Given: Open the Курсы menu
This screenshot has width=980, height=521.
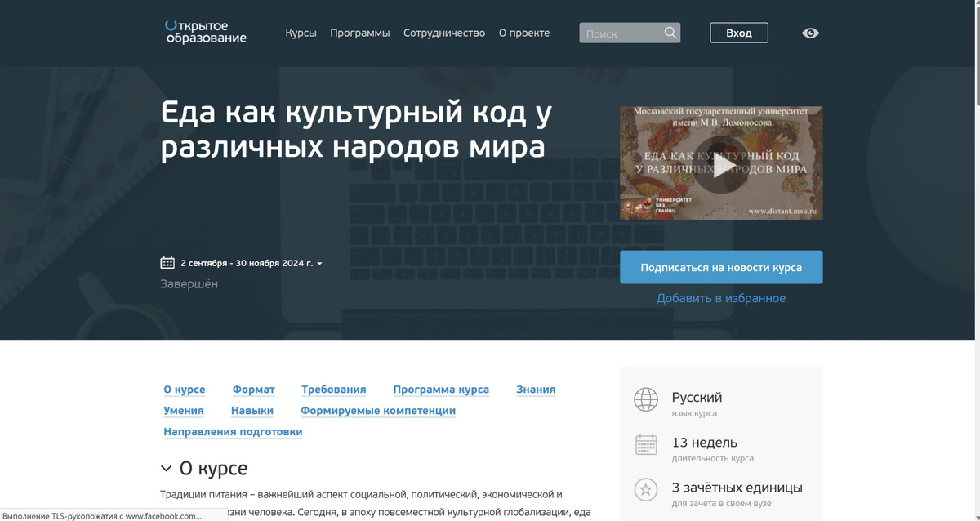Looking at the screenshot, I should (301, 33).
